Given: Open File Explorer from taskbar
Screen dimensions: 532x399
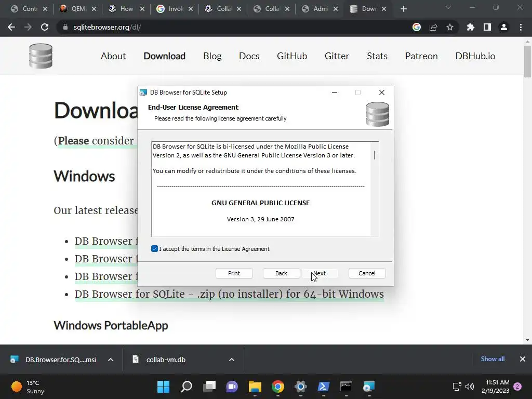Looking at the screenshot, I should pos(255,387).
